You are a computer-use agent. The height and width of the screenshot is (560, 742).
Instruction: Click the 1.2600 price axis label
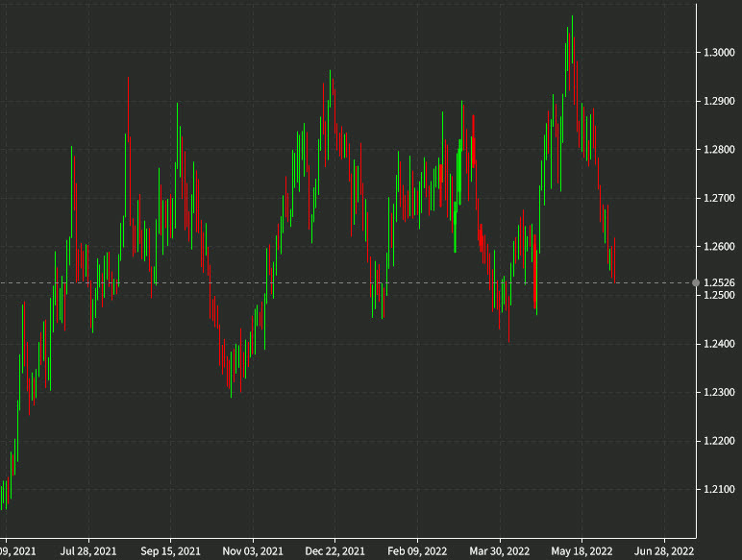click(719, 247)
